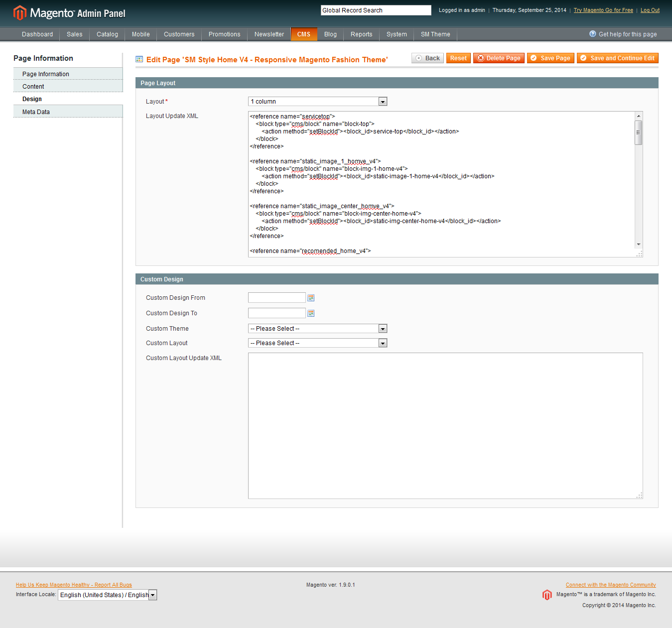Screen dimensions: 672x628
Task: Click the 'Copyright © 2014 Magento Inc.' text
Action: (x=619, y=606)
